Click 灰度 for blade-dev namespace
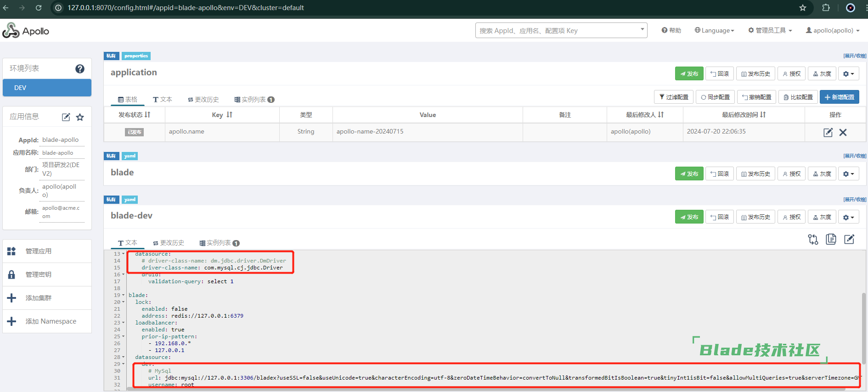 (x=822, y=217)
